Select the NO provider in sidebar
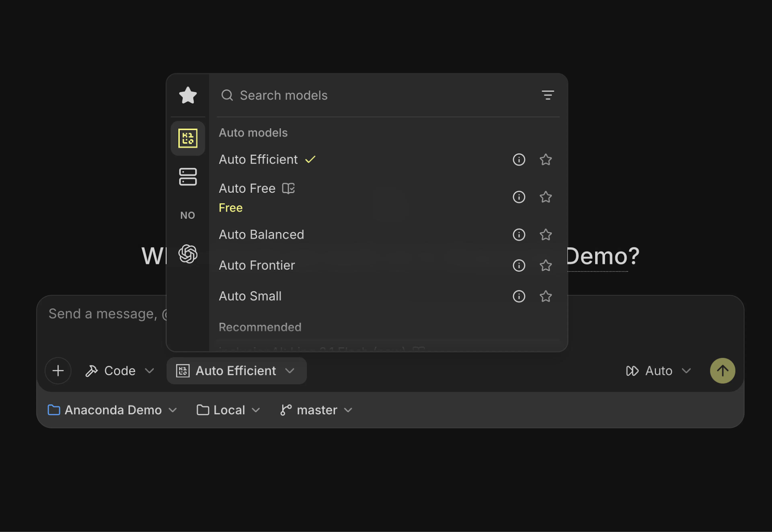The image size is (772, 532). pyautogui.click(x=188, y=215)
